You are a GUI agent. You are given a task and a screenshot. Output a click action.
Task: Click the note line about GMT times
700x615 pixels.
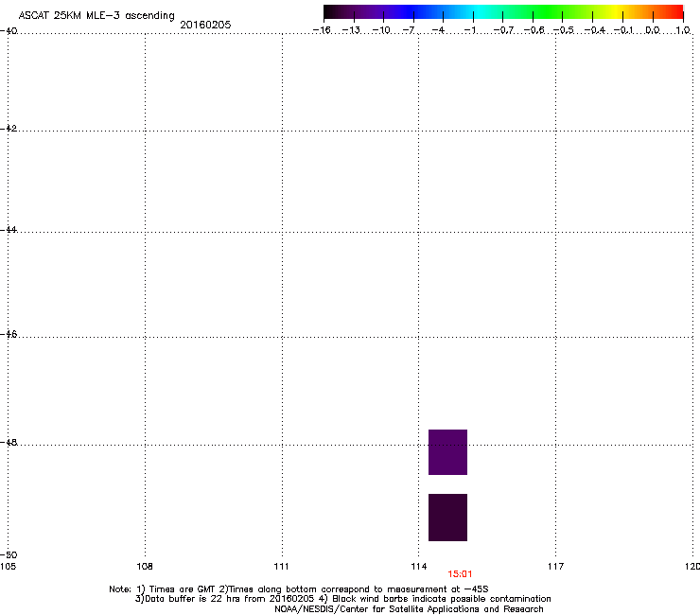click(299, 589)
